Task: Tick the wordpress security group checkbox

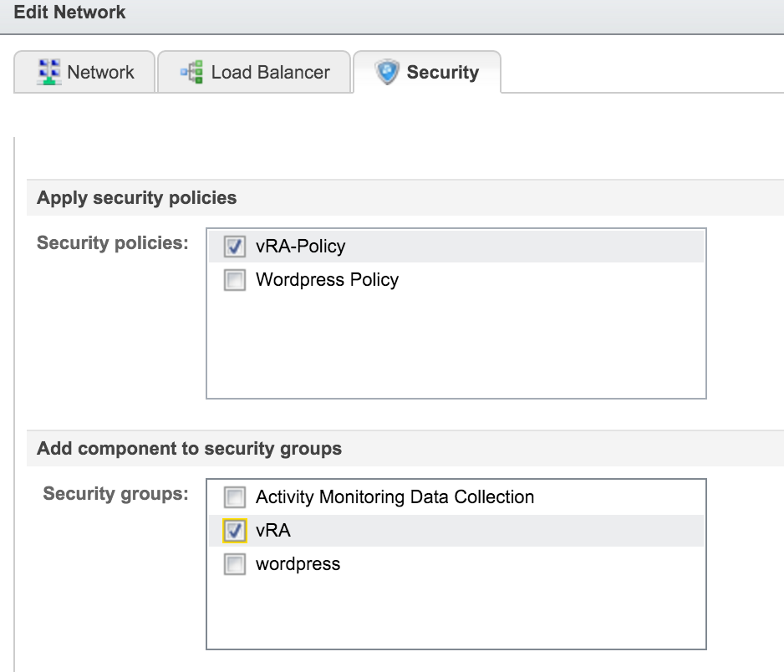Action: point(235,564)
